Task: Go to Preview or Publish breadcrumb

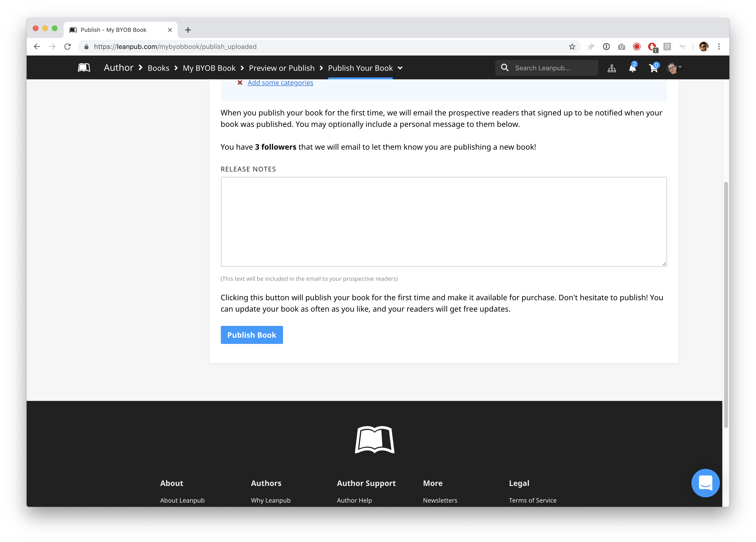Action: click(x=282, y=68)
